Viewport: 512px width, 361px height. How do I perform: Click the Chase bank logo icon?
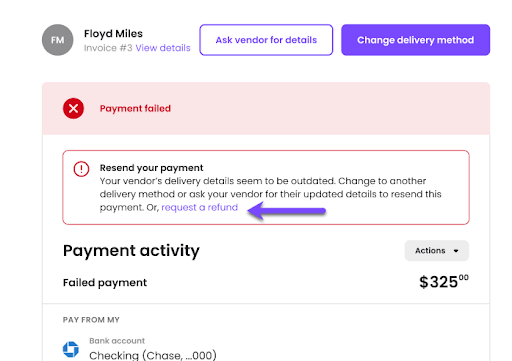(71, 349)
